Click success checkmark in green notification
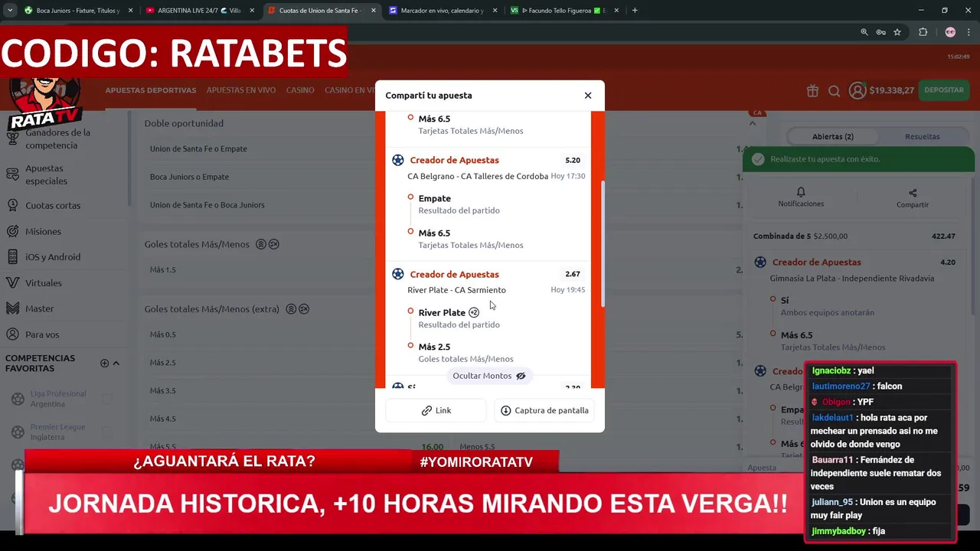 pos(758,159)
